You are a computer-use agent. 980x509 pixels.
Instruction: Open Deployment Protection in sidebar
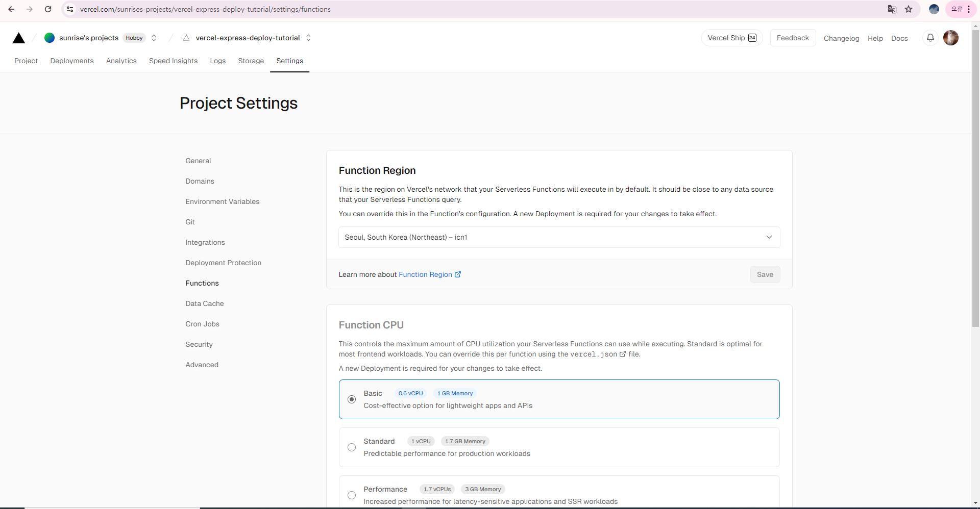tap(224, 263)
